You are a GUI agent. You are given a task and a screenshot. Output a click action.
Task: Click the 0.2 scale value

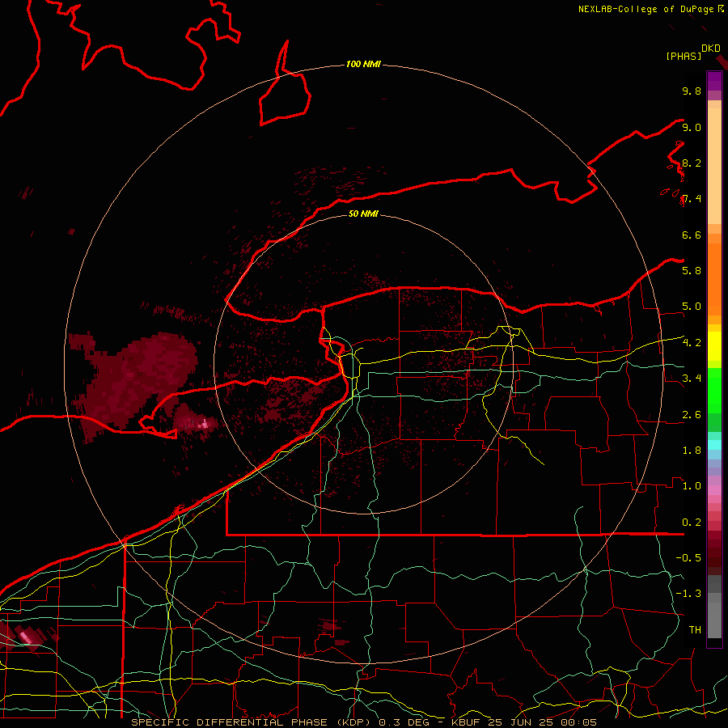692,523
